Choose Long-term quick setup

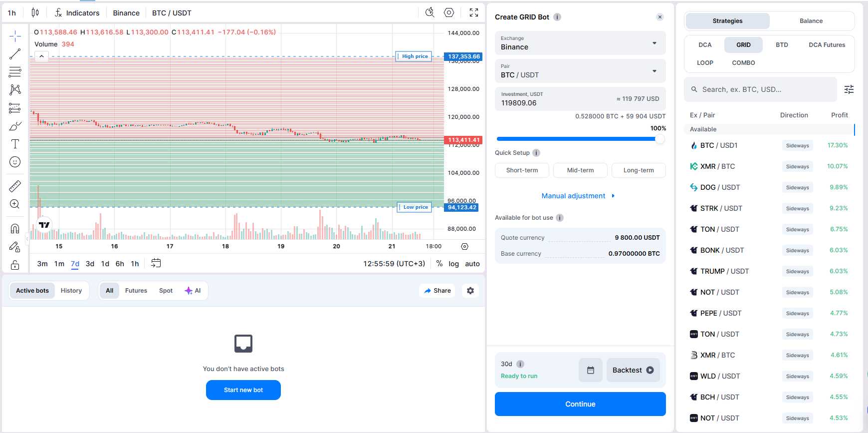click(x=639, y=170)
